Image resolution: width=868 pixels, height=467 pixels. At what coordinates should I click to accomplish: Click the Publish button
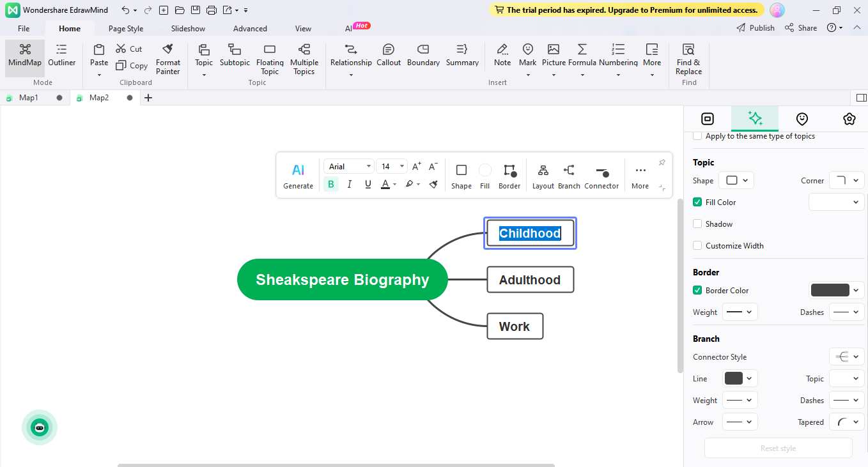[x=756, y=28]
